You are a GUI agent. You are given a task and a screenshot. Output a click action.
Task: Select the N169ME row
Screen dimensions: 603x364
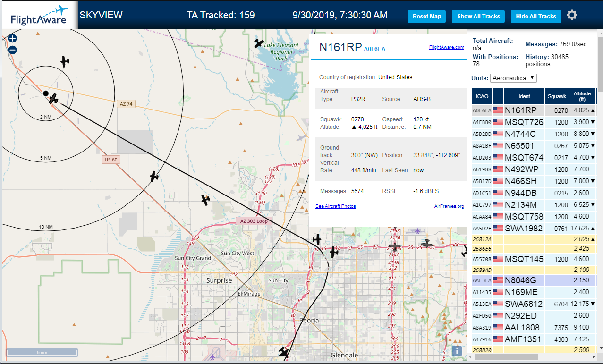(x=534, y=292)
